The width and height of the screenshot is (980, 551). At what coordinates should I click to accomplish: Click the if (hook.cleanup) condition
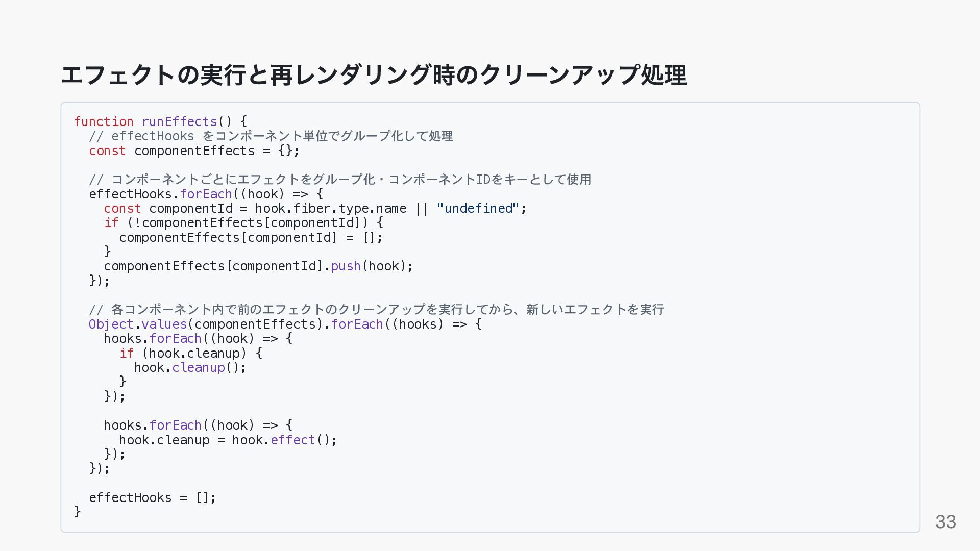[x=191, y=354]
